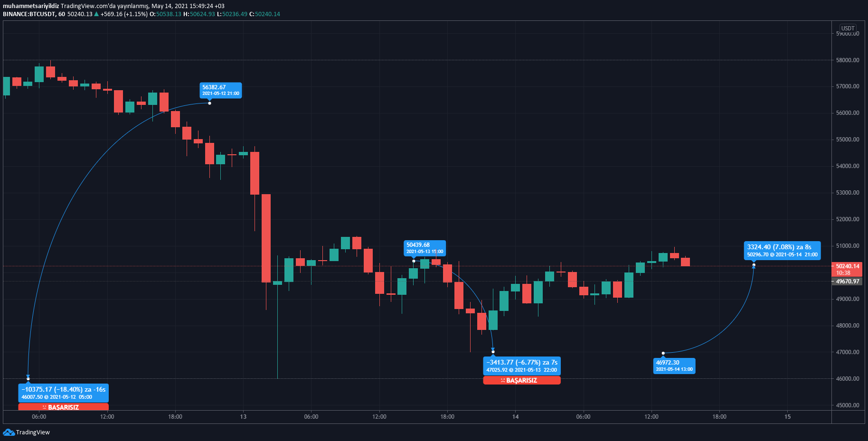Click the 58000.00 level on price axis
868x441 pixels.
pyautogui.click(x=848, y=60)
